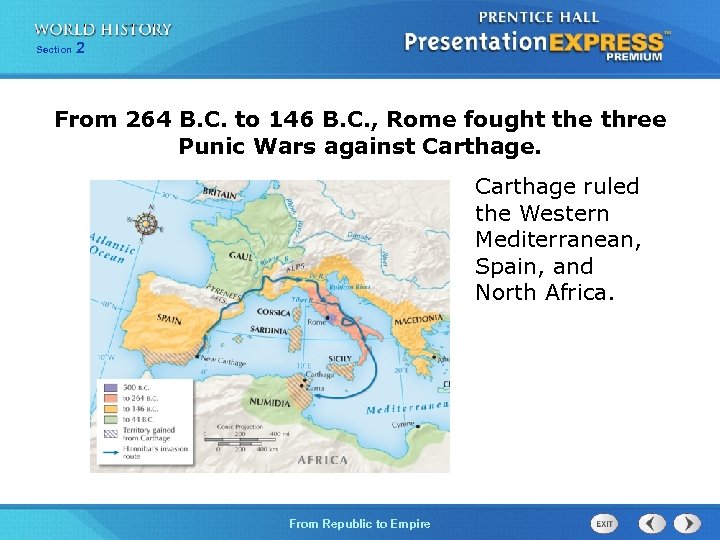Viewport: 720px width, 540px height.
Task: Click the Section 2 label
Action: pos(60,48)
